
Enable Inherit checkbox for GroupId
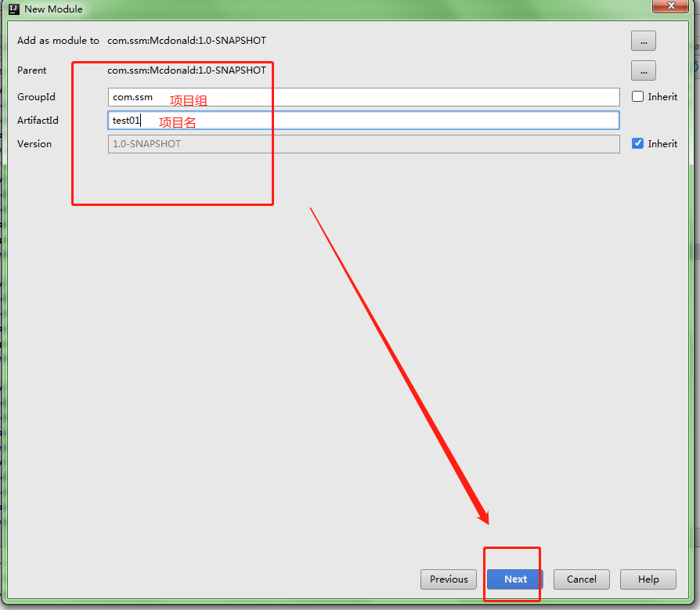[x=637, y=96]
